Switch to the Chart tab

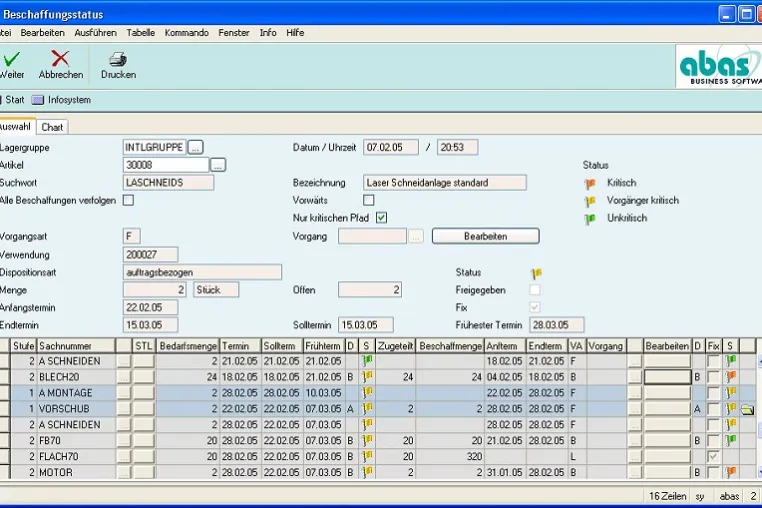[x=52, y=127]
